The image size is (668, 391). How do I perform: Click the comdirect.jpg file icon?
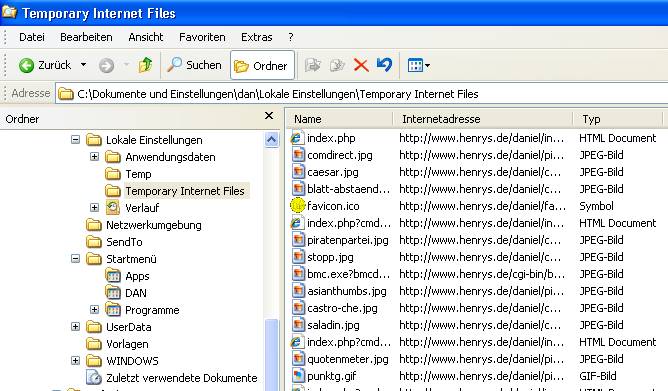coord(298,155)
